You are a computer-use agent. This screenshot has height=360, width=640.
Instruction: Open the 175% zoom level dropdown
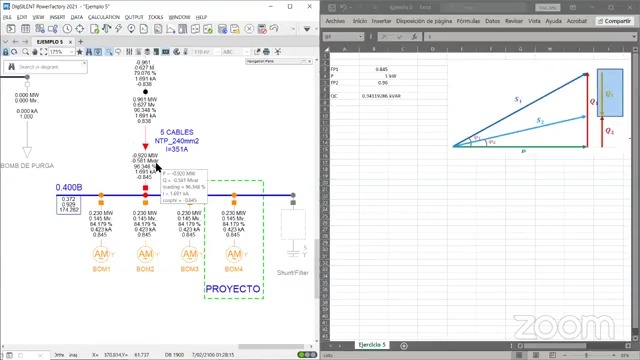[x=71, y=52]
